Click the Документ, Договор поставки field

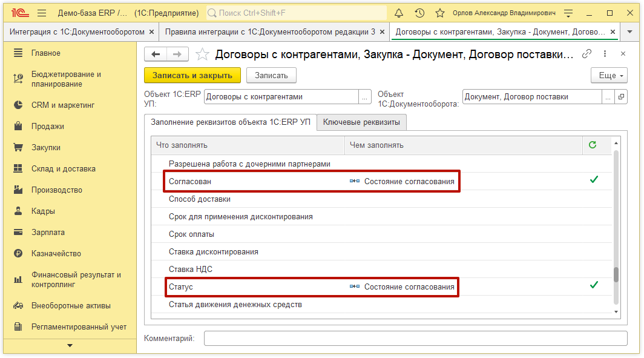point(533,96)
